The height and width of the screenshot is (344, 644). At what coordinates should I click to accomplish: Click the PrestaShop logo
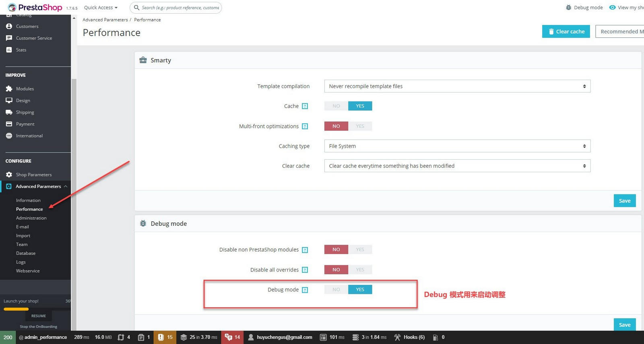(x=35, y=7)
